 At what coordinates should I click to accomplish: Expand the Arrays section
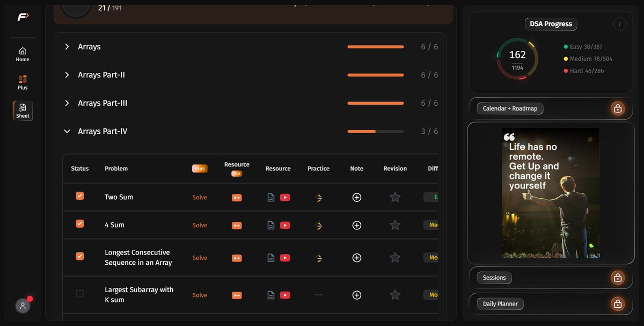67,47
